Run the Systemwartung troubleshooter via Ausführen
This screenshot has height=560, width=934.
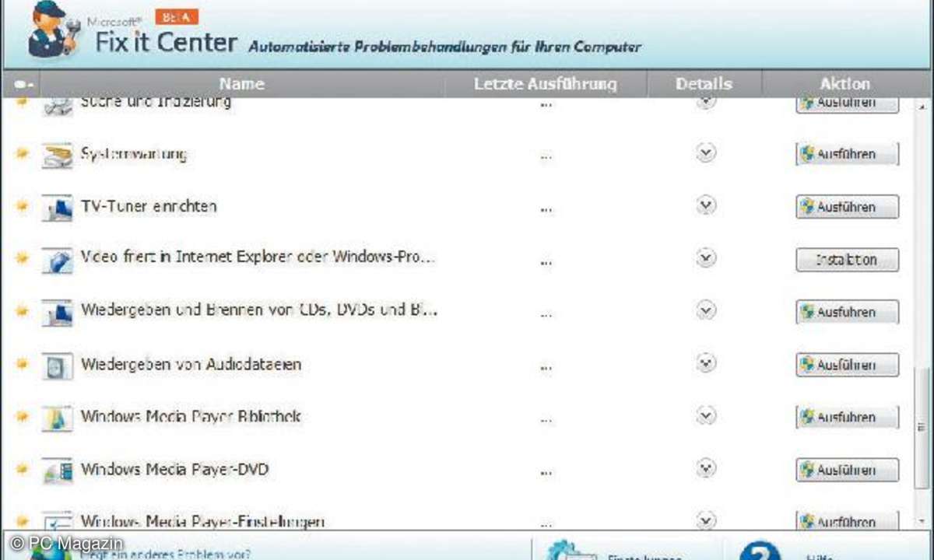847,154
